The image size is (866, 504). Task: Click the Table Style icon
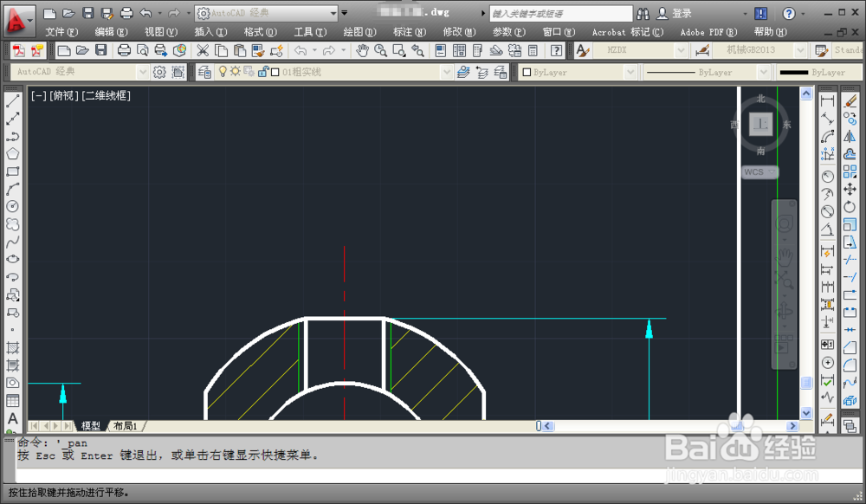click(821, 51)
